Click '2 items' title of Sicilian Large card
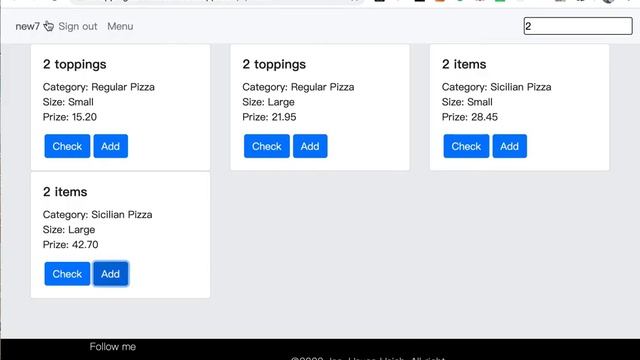 tap(65, 192)
